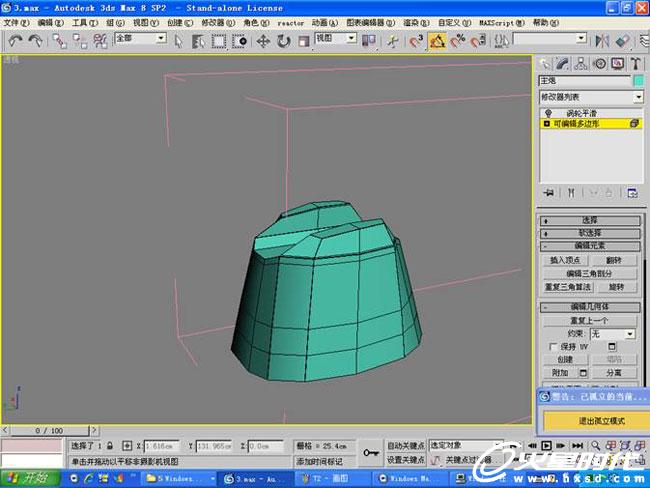This screenshot has width=650, height=488.
Task: Open the 约束 constraint dropdown
Action: 613,334
